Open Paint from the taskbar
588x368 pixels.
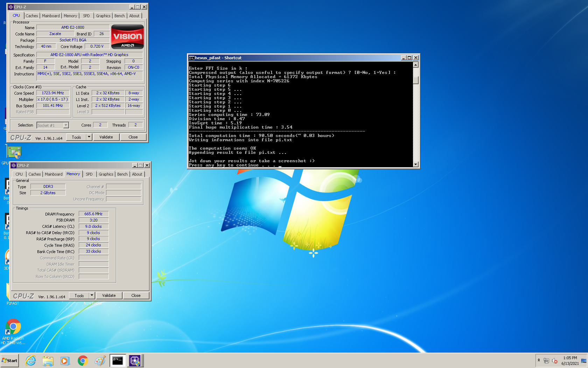pos(100,360)
